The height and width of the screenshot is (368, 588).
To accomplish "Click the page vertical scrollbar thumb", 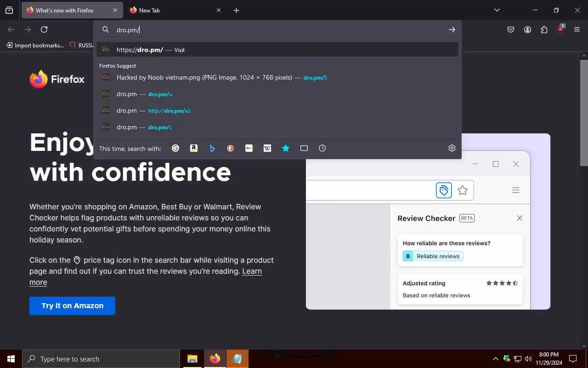I will pyautogui.click(x=584, y=113).
